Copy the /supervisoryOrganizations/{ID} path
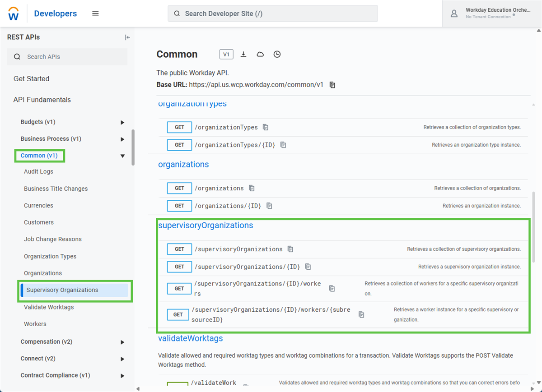The height and width of the screenshot is (392, 542). click(x=308, y=267)
